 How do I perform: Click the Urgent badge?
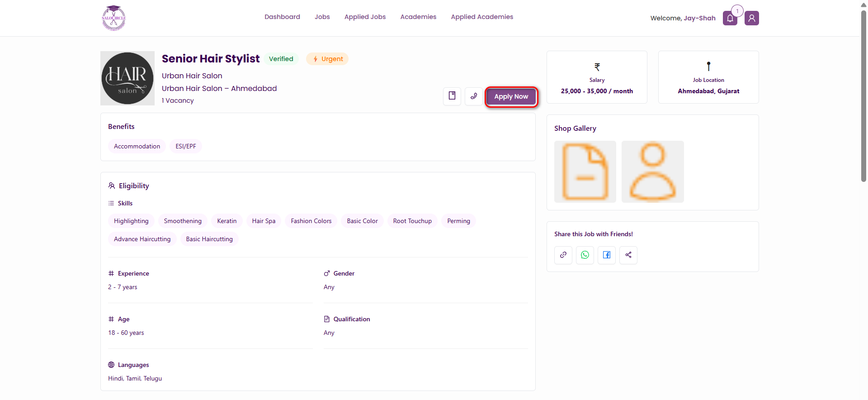point(327,59)
